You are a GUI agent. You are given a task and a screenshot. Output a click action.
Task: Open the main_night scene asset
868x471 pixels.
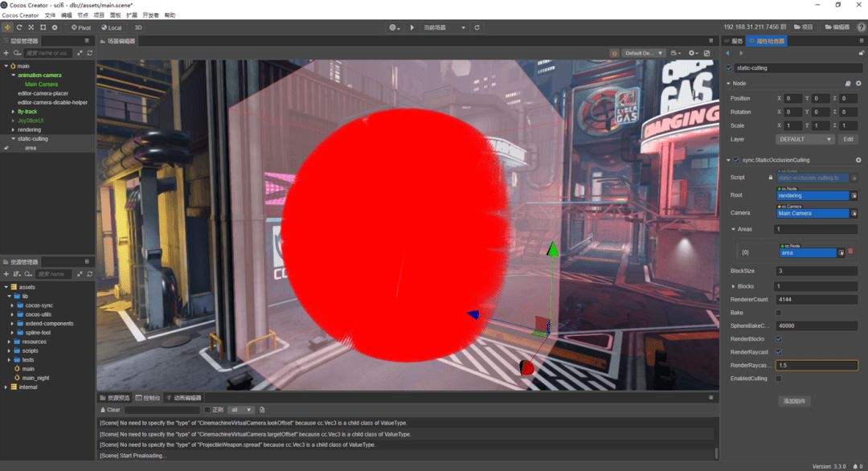point(35,378)
